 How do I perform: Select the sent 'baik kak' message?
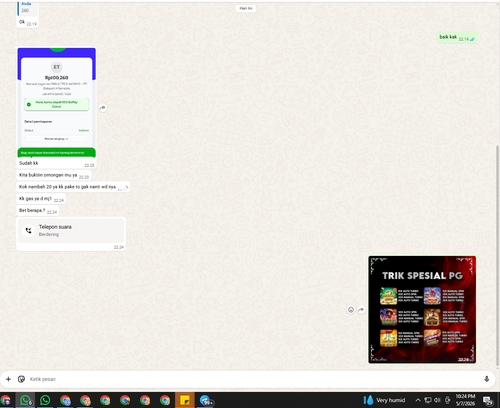click(x=457, y=38)
